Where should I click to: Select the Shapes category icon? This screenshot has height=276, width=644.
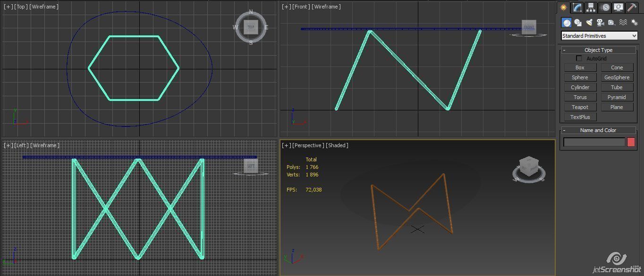pos(578,22)
